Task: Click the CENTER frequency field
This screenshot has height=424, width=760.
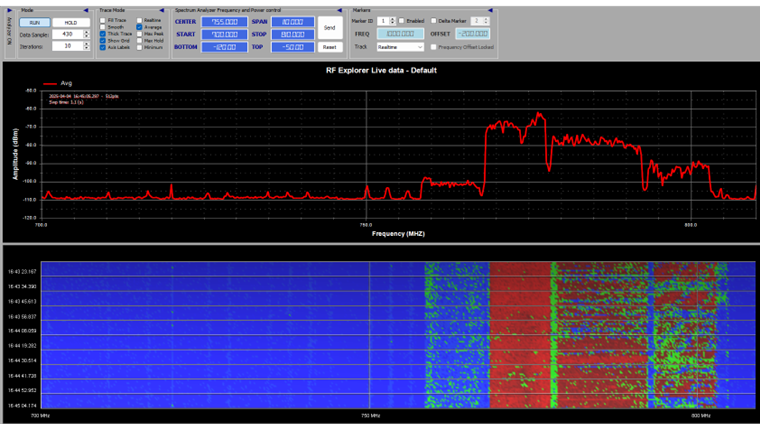Action: (x=224, y=21)
